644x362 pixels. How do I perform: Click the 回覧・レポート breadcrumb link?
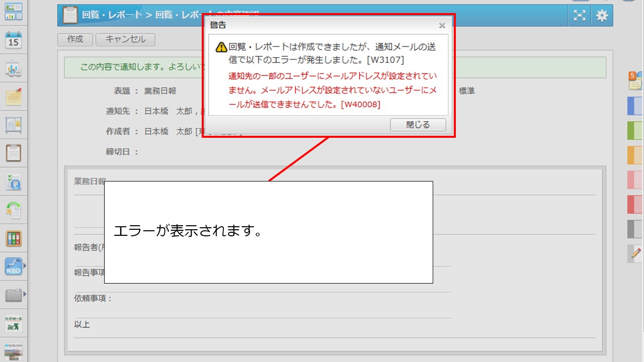click(x=112, y=15)
